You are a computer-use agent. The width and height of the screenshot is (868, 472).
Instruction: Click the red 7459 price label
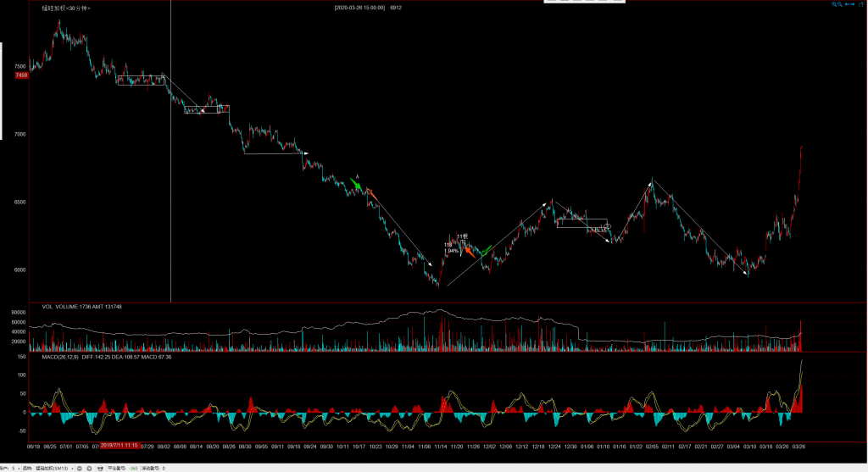21,75
